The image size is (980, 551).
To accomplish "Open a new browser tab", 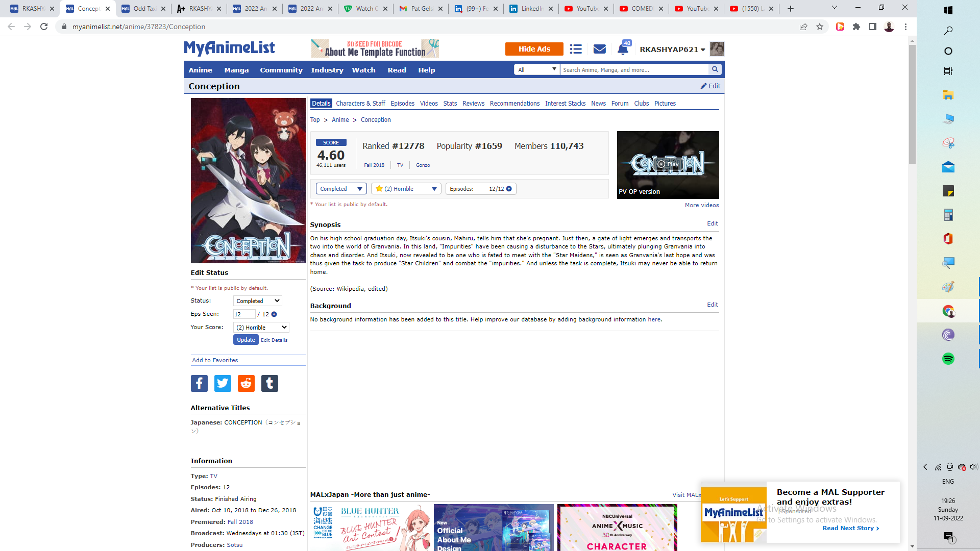I will [x=790, y=9].
